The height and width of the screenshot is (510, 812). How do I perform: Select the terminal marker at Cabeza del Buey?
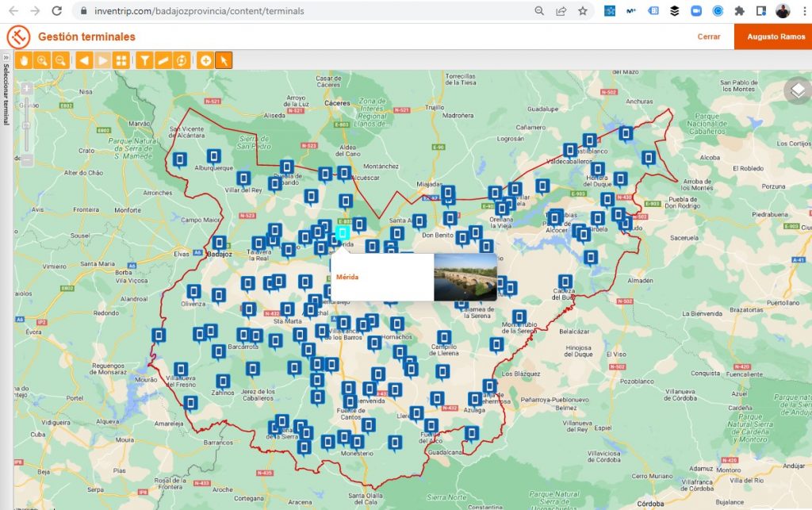[x=565, y=282]
